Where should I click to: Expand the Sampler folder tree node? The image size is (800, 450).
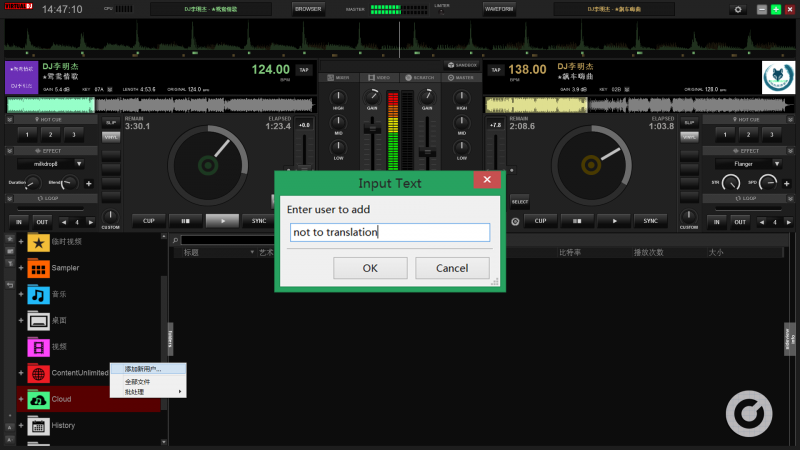[20, 268]
